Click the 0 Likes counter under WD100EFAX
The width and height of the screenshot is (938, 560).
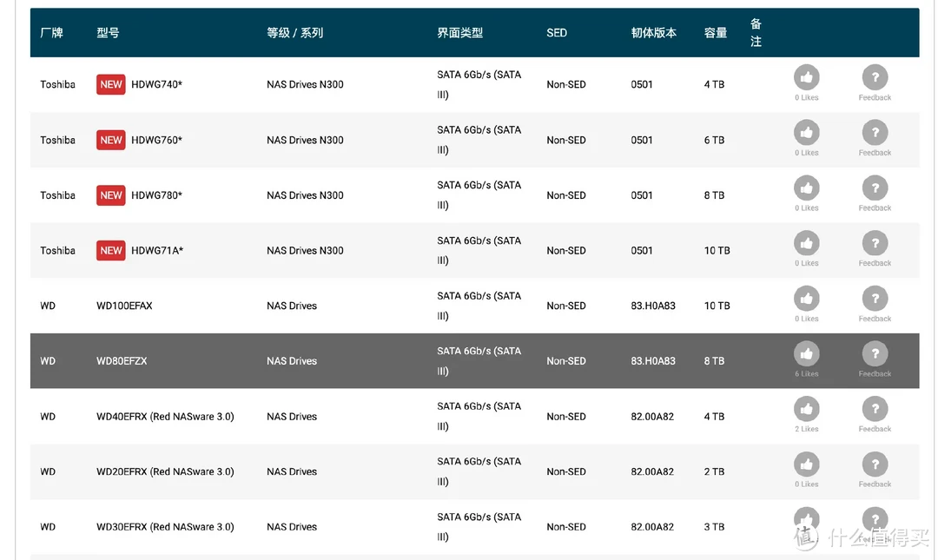(806, 318)
